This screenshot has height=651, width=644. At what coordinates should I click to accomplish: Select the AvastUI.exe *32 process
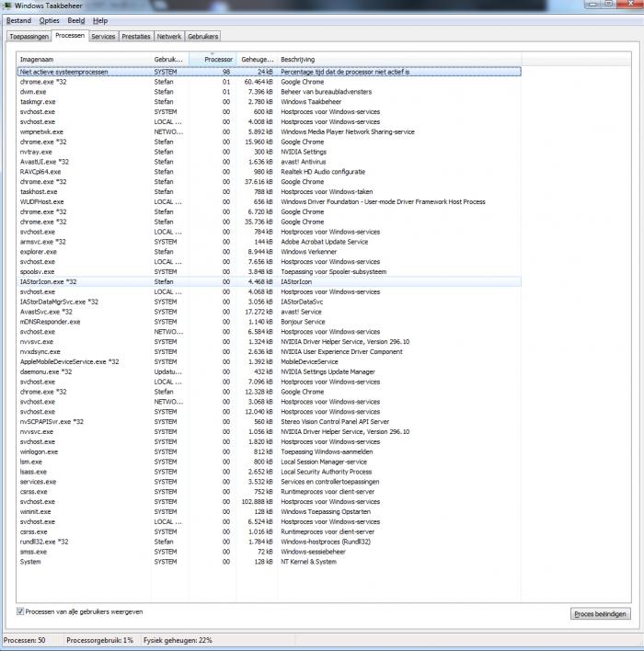pyautogui.click(x=270, y=162)
